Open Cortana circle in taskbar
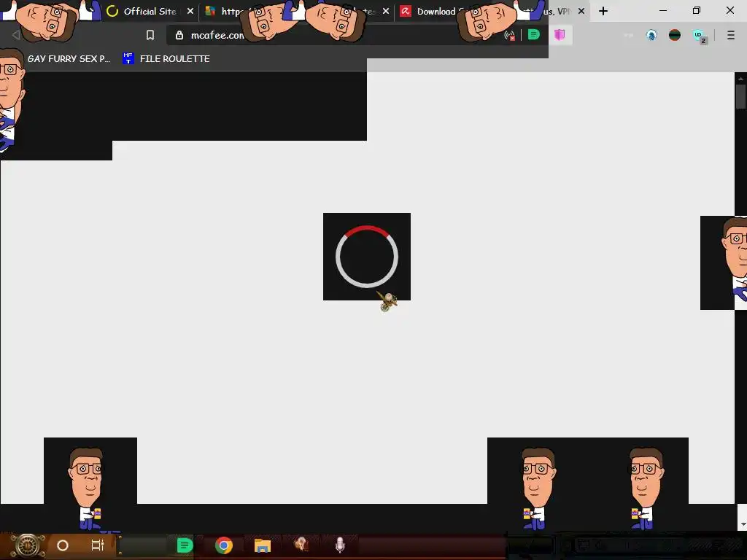The image size is (747, 560). point(63,545)
